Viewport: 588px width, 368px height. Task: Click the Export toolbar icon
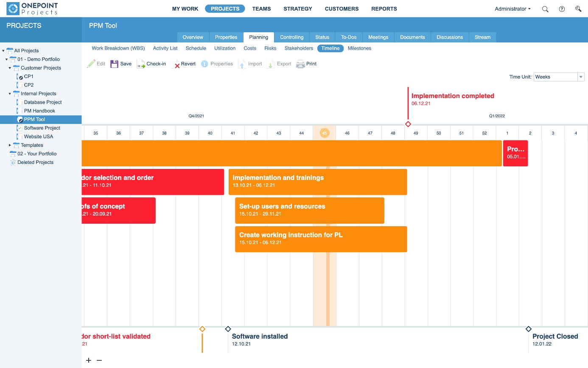(271, 64)
